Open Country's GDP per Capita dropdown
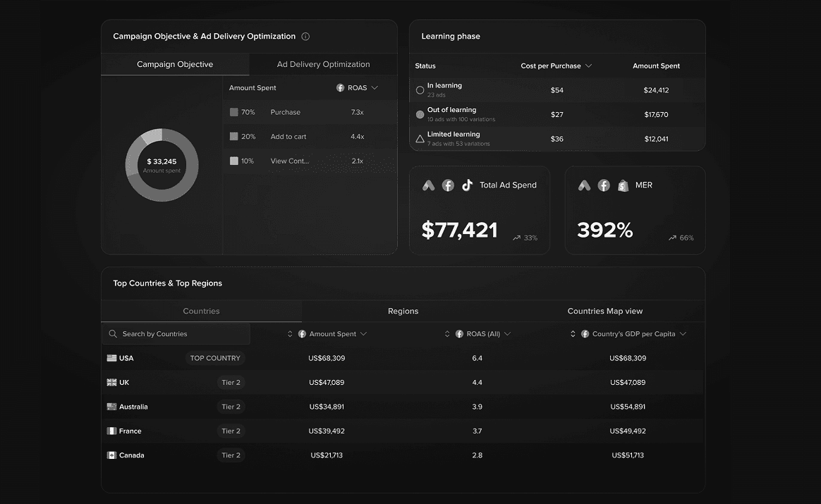The width and height of the screenshot is (821, 504). point(682,334)
